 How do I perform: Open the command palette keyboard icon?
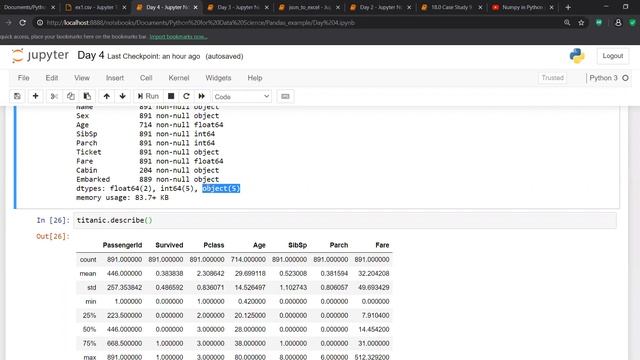tap(285, 96)
